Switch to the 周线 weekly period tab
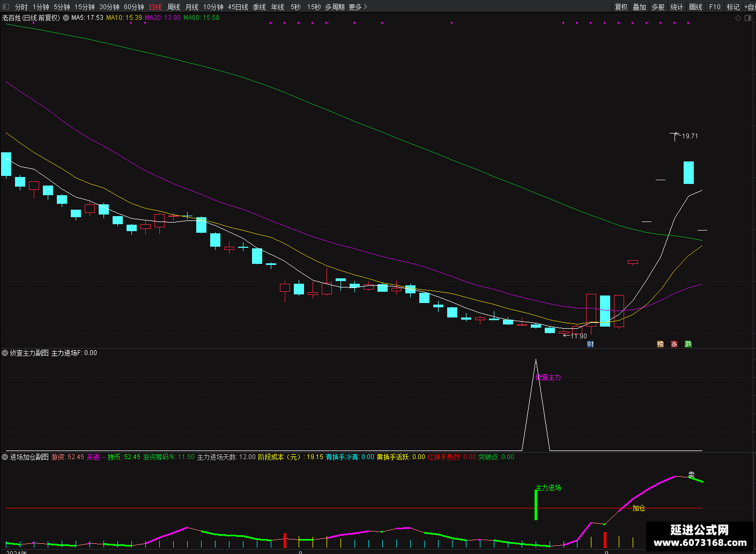Viewport: 756px width, 554px height. pyautogui.click(x=174, y=7)
